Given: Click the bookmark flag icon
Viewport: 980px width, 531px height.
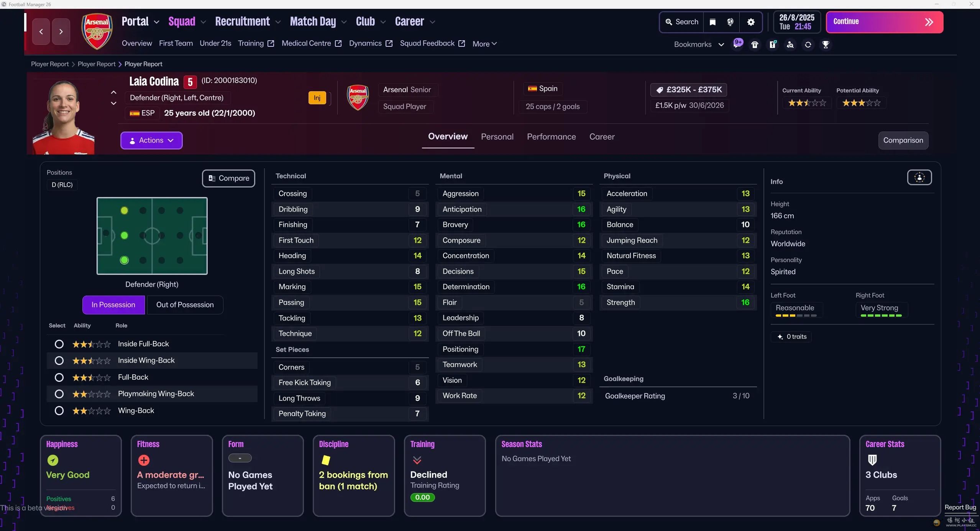Looking at the screenshot, I should tap(712, 22).
